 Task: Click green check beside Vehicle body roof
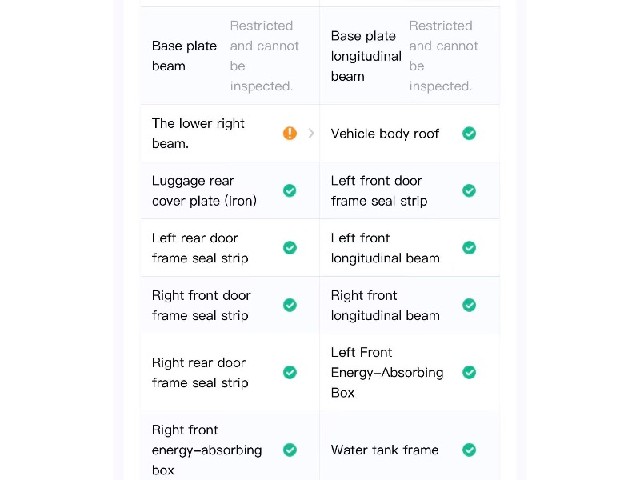(x=469, y=133)
